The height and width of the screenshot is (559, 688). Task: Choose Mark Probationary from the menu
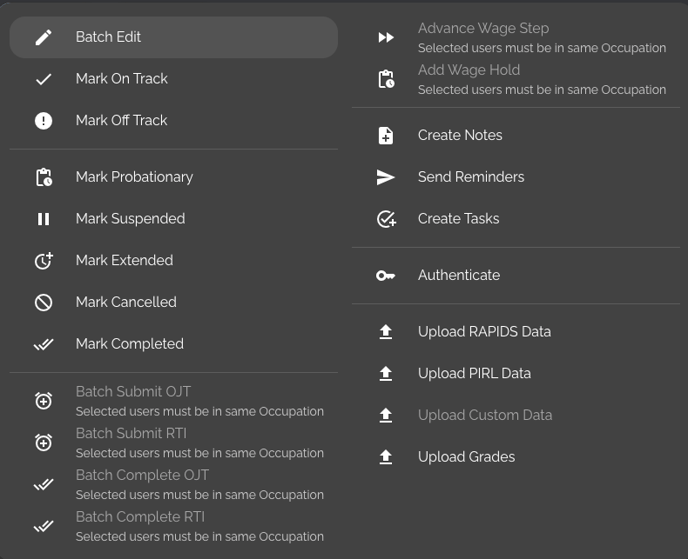point(174,177)
